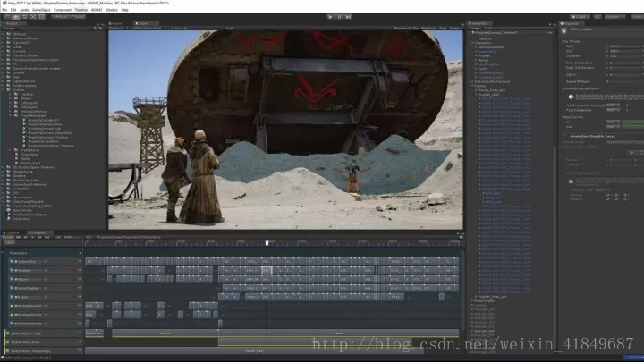Select the Scale tool in toolbar

pyautogui.click(x=33, y=17)
